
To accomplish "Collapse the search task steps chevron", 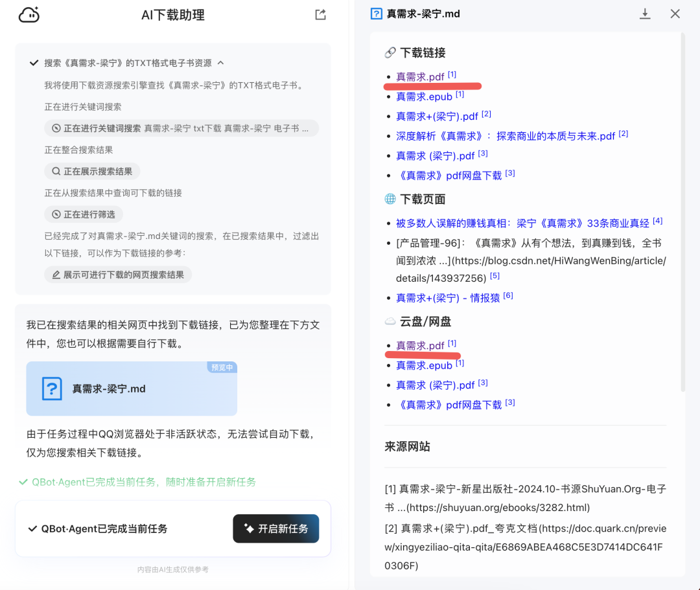I will [x=220, y=63].
